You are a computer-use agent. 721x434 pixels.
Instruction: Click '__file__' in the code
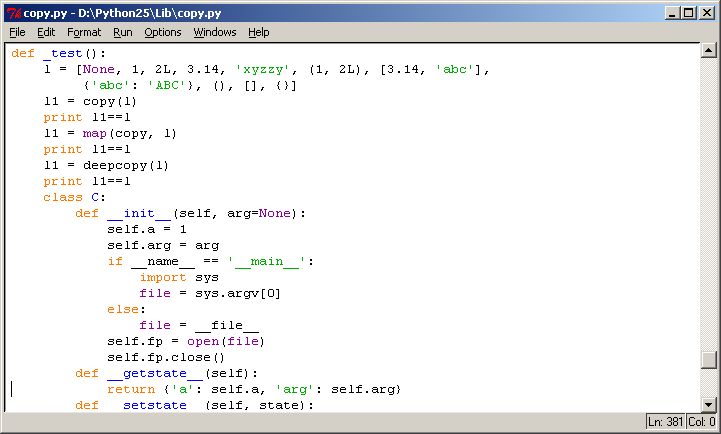point(227,325)
